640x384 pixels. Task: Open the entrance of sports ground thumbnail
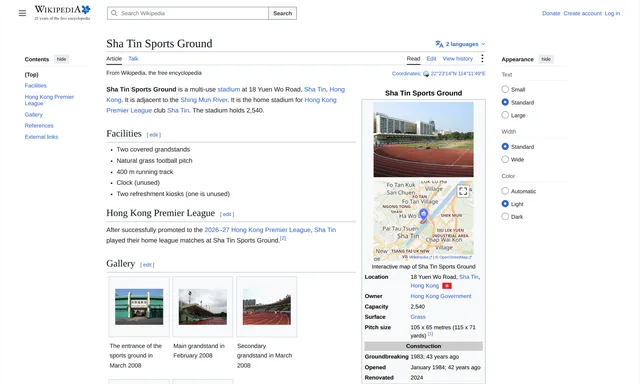pos(139,307)
